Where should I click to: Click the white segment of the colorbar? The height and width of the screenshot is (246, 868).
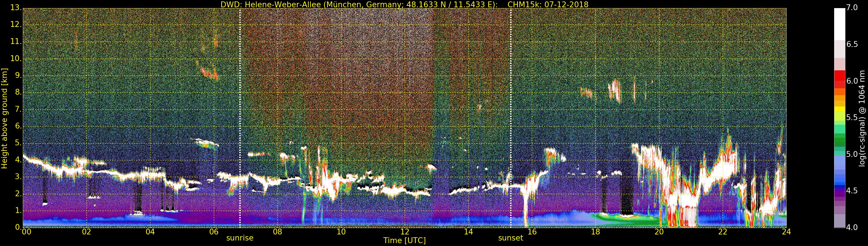click(x=839, y=24)
